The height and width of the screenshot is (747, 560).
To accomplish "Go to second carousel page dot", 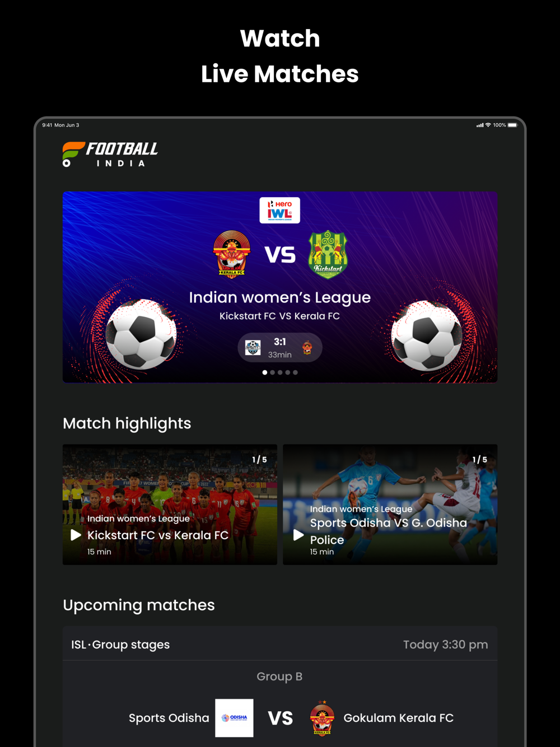I will [273, 372].
